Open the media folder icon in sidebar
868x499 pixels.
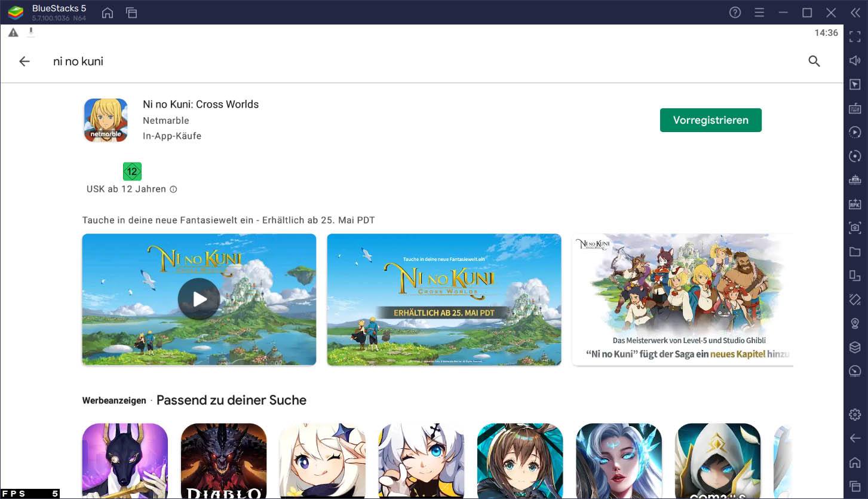(855, 252)
